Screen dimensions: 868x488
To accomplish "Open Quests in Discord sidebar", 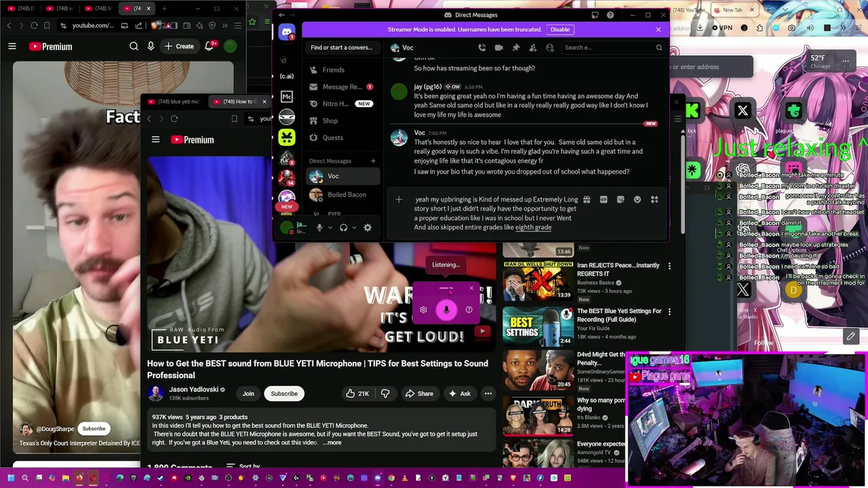I will (x=342, y=138).
